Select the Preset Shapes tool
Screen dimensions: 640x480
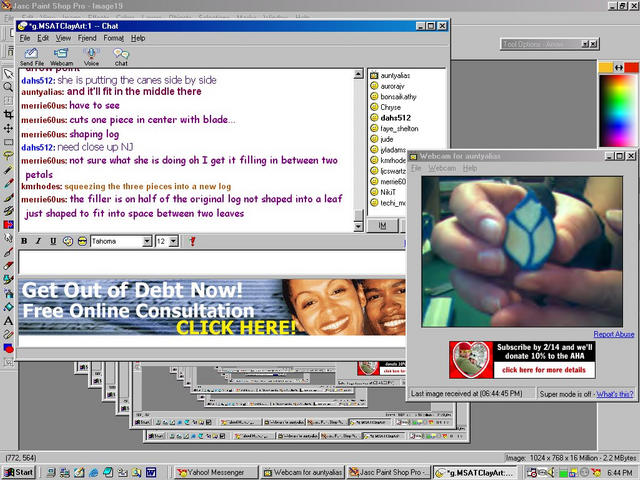point(8,348)
